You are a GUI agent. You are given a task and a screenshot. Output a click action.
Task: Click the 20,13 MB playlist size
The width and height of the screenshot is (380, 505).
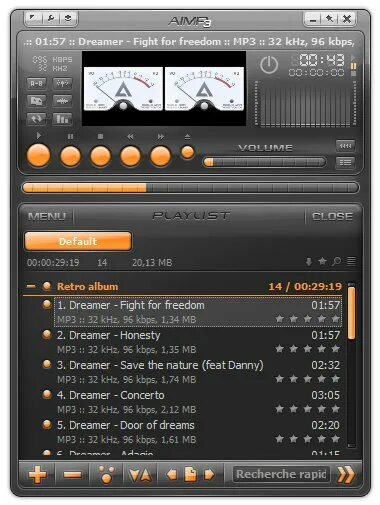click(x=152, y=263)
